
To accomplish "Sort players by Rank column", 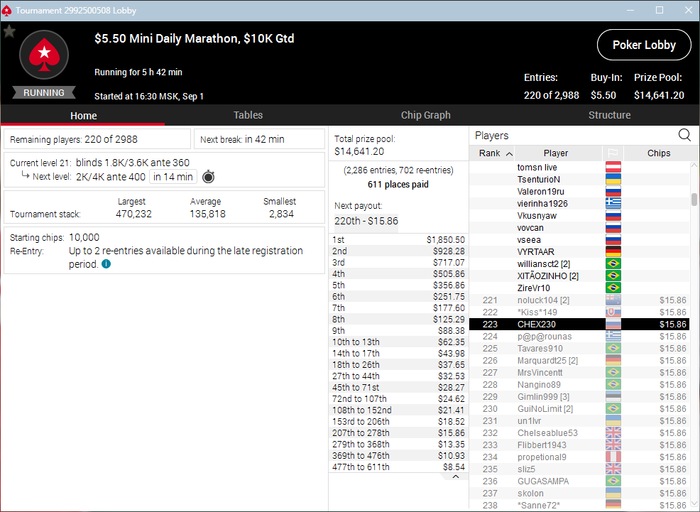I will point(492,153).
